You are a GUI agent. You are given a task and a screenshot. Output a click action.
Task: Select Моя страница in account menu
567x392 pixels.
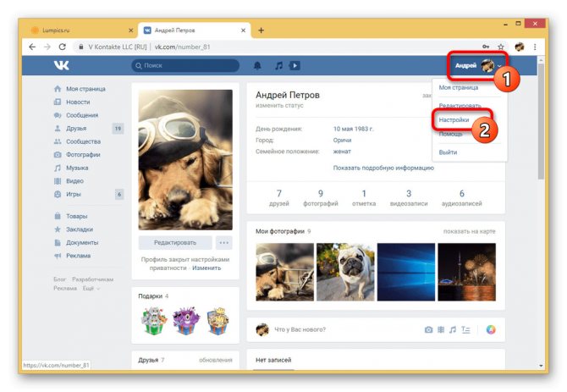pyautogui.click(x=458, y=87)
